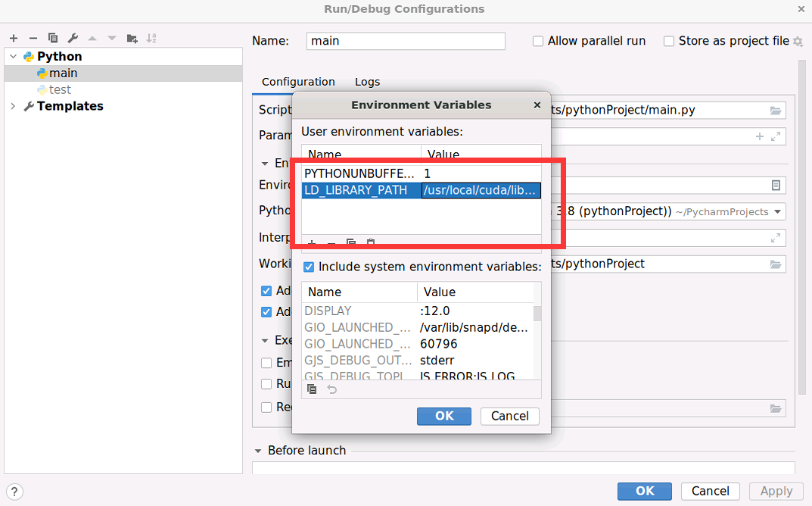This screenshot has height=506, width=812.
Task: Click system variables Name column header
Action: click(359, 292)
